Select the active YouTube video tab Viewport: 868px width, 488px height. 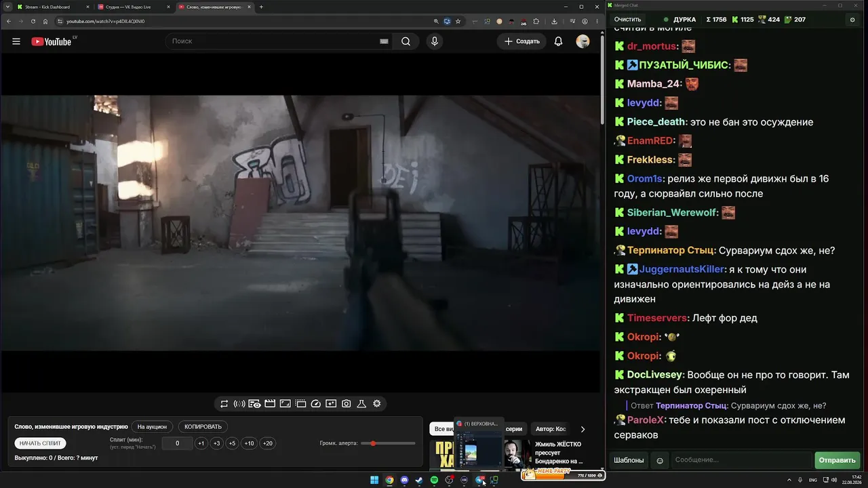[214, 7]
